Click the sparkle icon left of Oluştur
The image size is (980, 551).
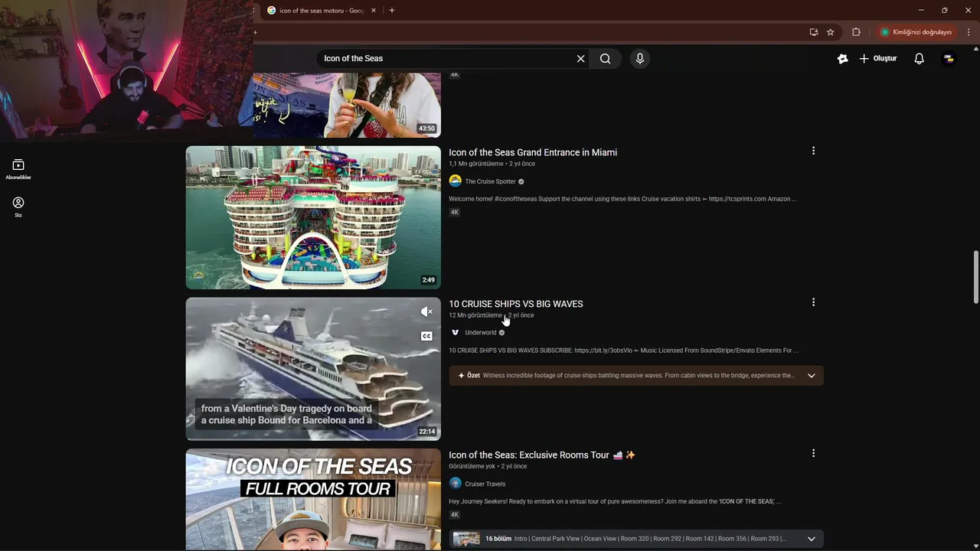(842, 58)
